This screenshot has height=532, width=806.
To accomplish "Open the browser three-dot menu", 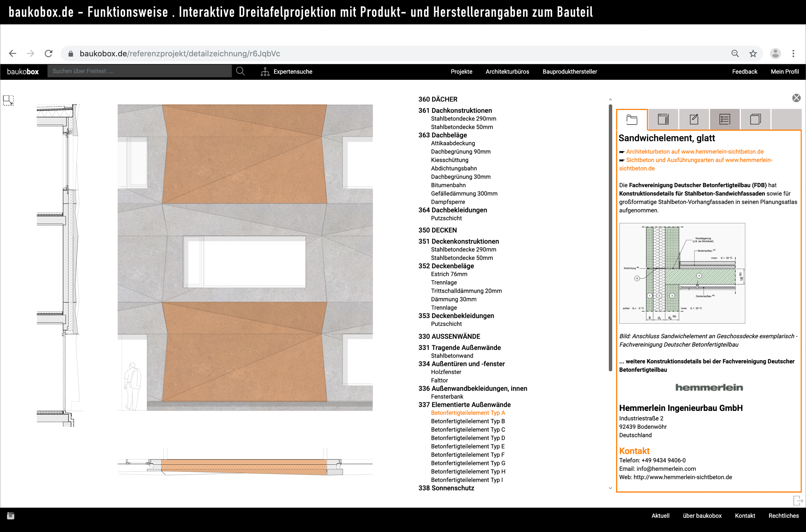I will click(x=793, y=53).
